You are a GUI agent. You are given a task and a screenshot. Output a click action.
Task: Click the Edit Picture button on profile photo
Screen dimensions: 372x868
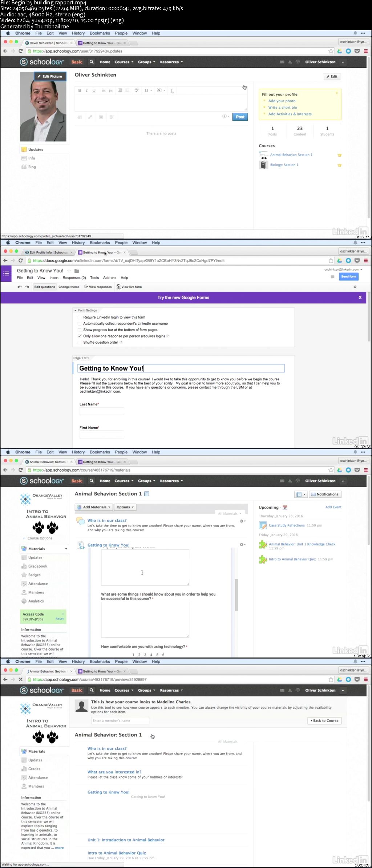pos(50,76)
